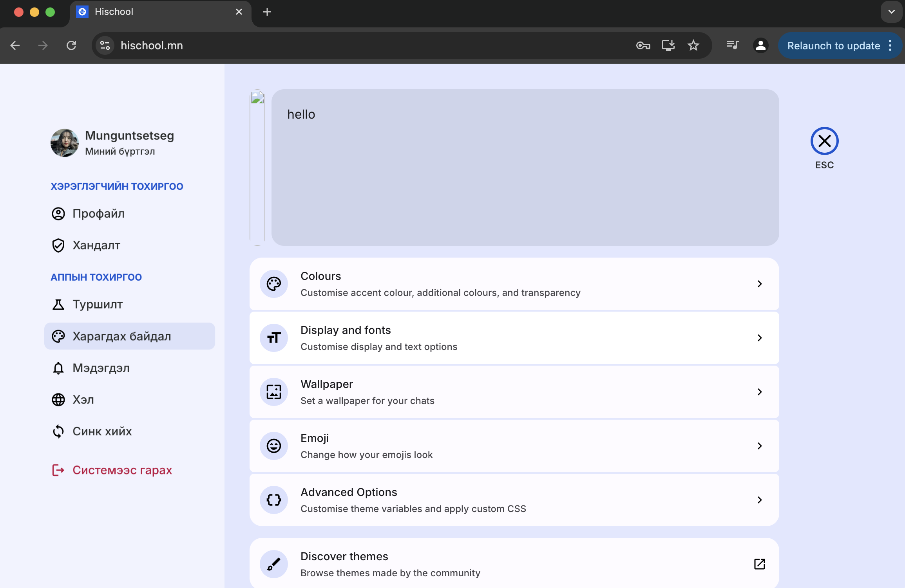This screenshot has width=905, height=588.
Task: Open Advanced Options curly-braces icon
Action: (x=273, y=500)
